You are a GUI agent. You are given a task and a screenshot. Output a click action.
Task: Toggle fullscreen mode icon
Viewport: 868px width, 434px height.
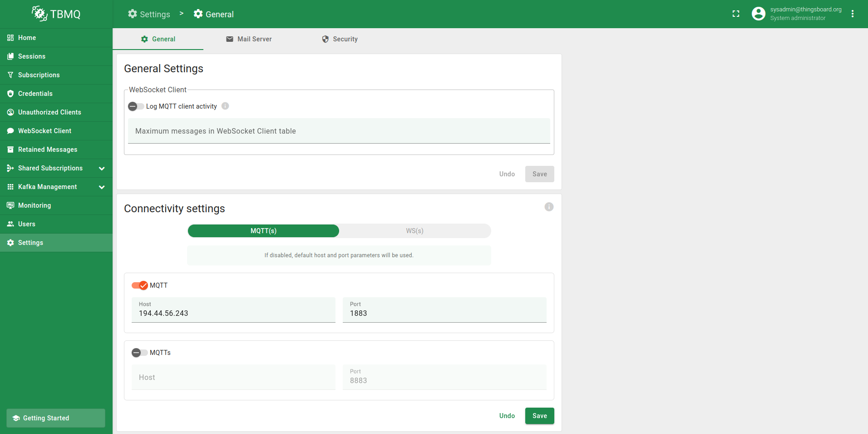736,14
